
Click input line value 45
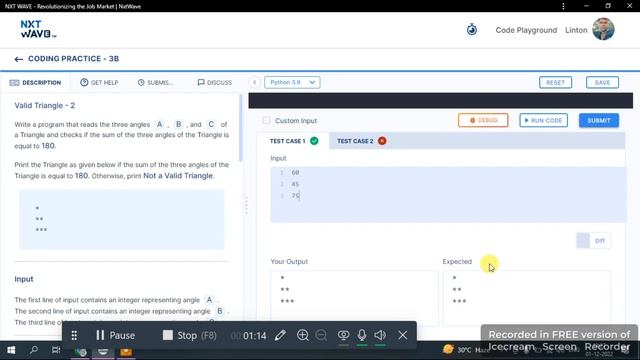pyautogui.click(x=295, y=184)
